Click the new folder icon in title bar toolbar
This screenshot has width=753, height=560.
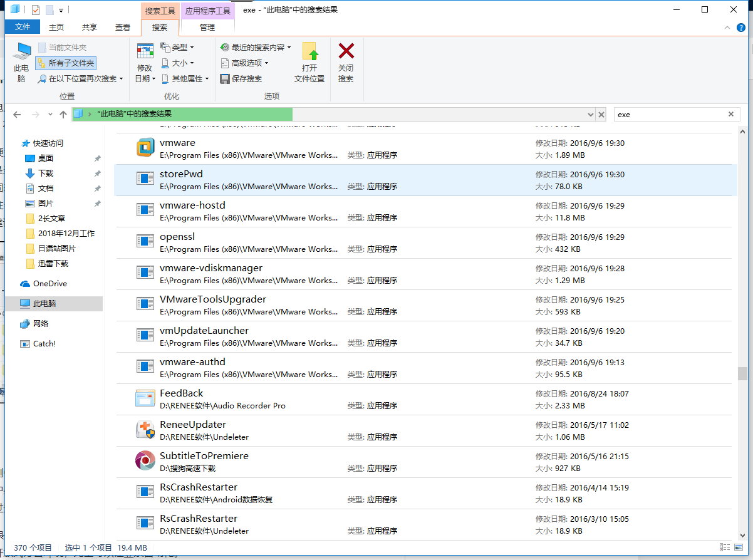[49, 10]
